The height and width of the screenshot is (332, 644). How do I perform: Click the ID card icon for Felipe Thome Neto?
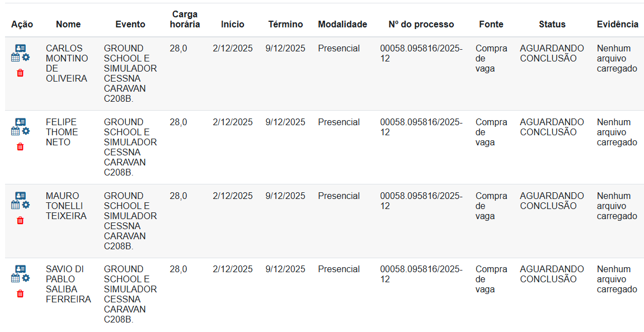(21, 122)
